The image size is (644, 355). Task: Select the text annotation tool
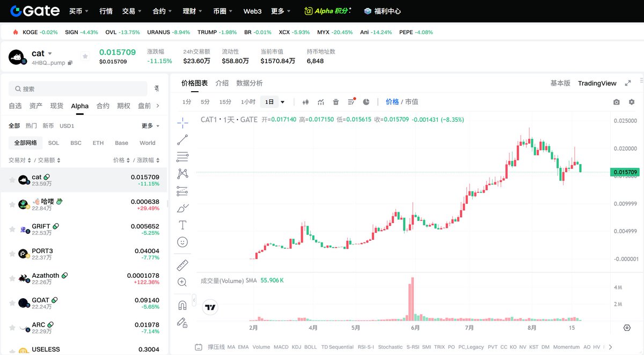[x=182, y=225]
